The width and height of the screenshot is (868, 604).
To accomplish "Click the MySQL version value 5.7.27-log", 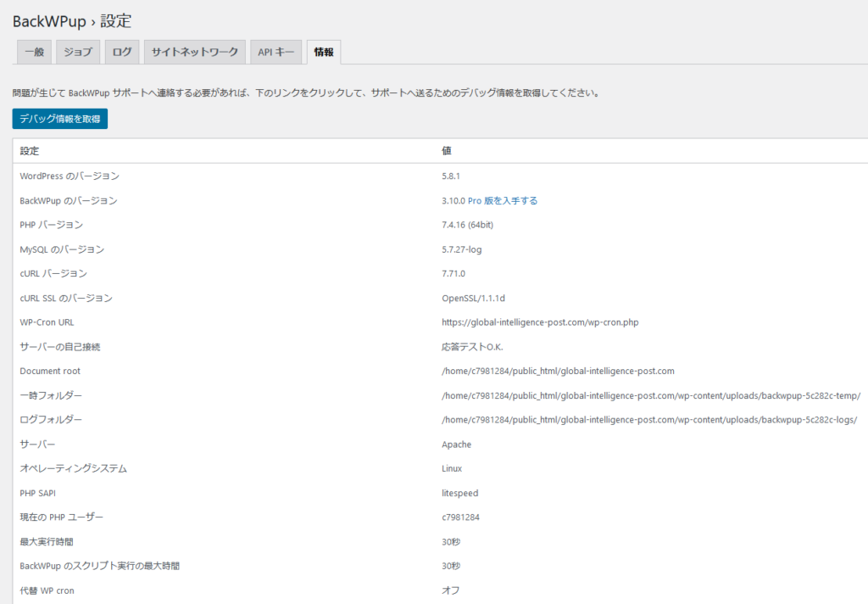I will coord(462,249).
